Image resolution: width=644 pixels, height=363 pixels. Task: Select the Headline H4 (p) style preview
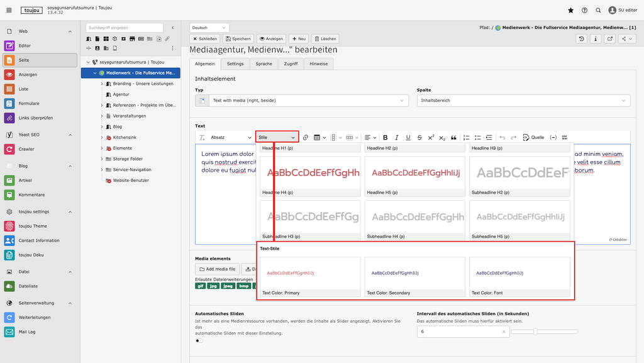point(310,177)
